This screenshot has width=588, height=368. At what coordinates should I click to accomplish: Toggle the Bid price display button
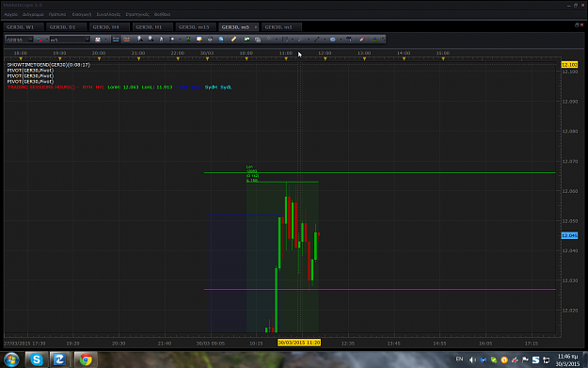[x=116, y=40]
